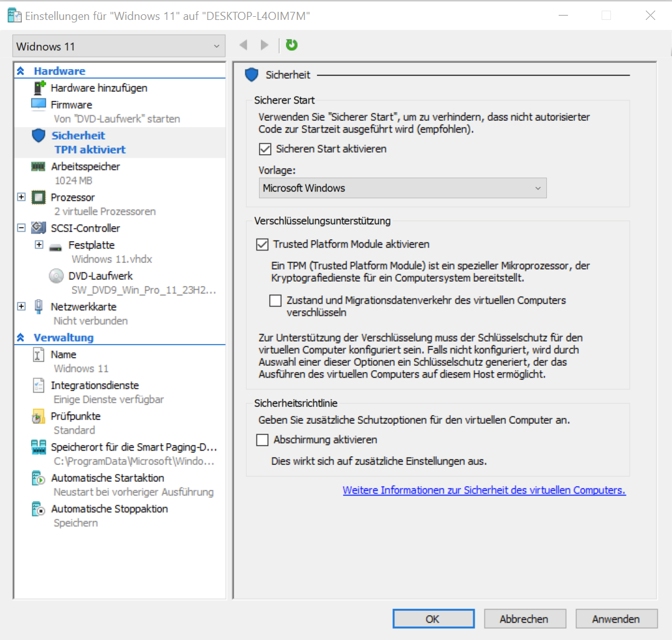Select the Speicherort für die Smart Paging entry
The height and width of the screenshot is (640, 672).
(x=134, y=447)
